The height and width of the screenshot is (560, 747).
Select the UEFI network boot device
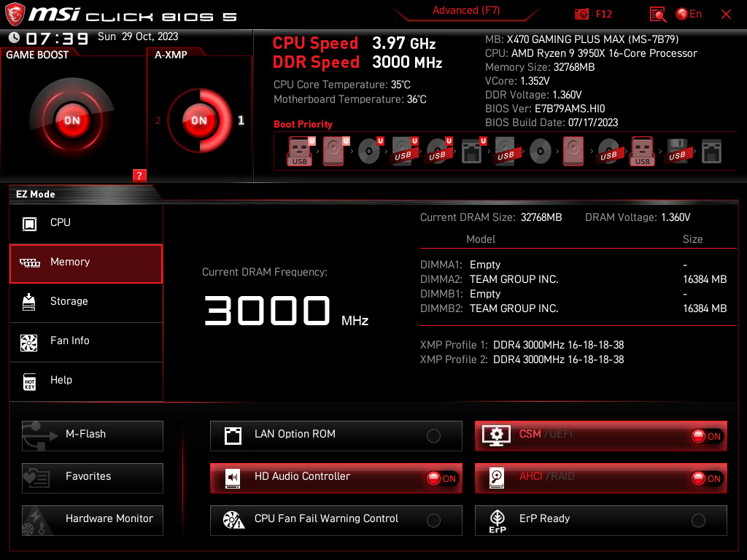tap(473, 152)
